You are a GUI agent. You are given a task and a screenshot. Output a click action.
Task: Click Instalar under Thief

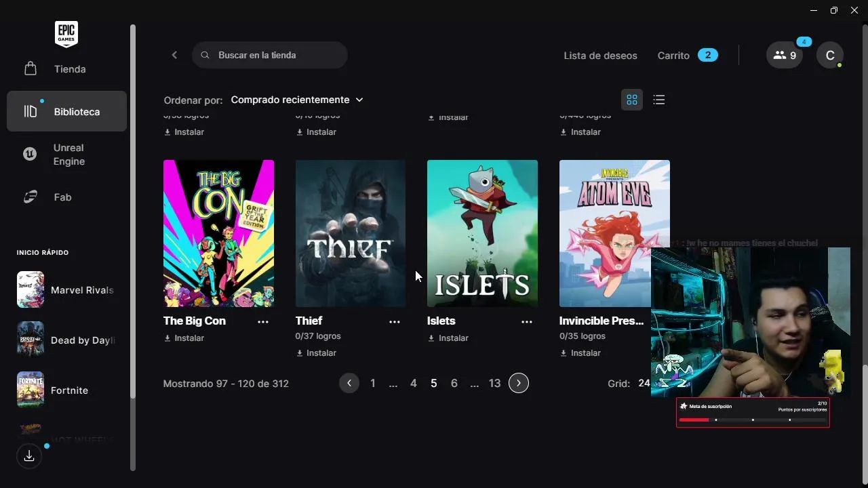[x=316, y=352]
